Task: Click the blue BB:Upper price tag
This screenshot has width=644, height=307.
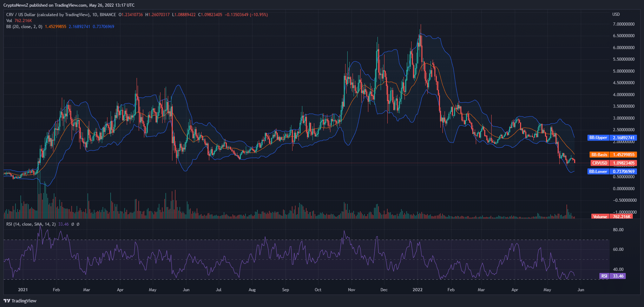Action: [x=612, y=138]
